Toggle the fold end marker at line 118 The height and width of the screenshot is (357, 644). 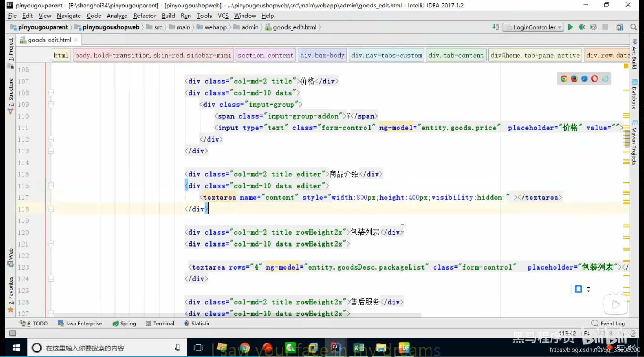(51, 209)
